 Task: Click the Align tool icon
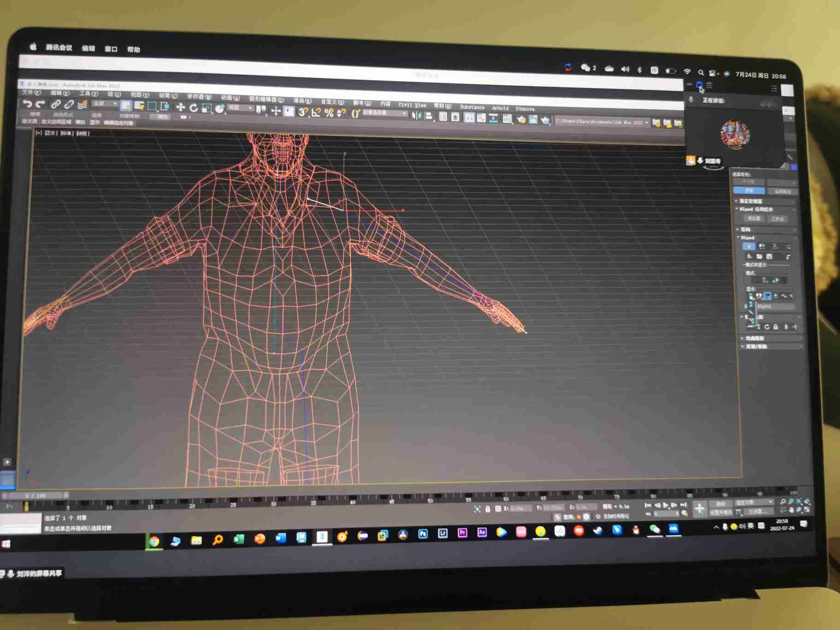(x=428, y=116)
